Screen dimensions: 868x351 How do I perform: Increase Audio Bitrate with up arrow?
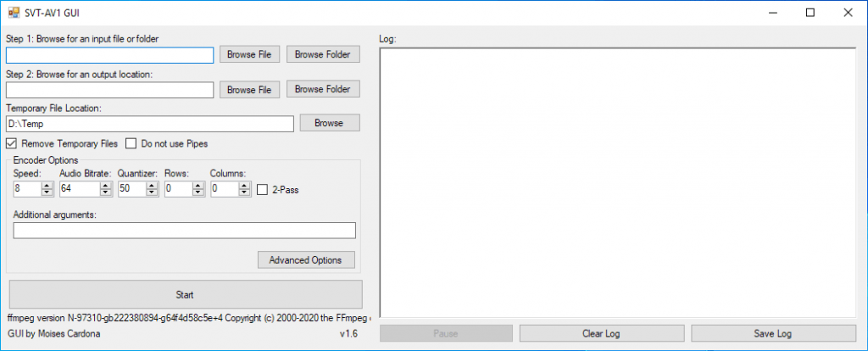coord(106,186)
